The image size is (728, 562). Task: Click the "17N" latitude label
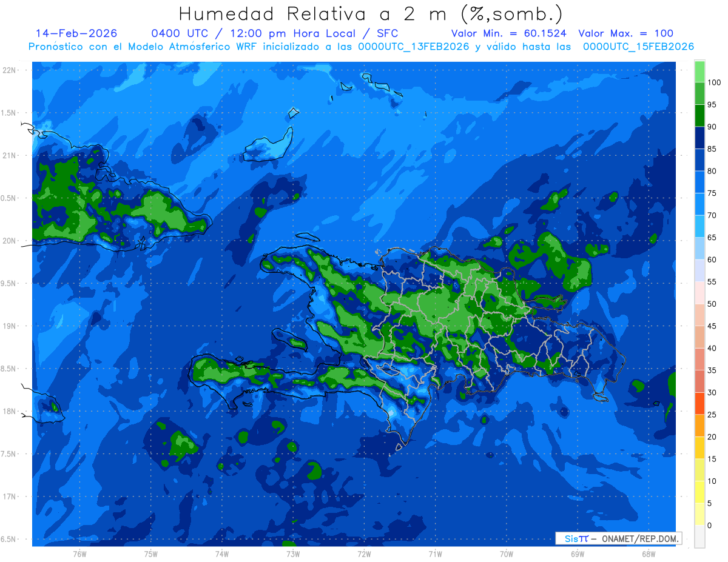pos(9,497)
